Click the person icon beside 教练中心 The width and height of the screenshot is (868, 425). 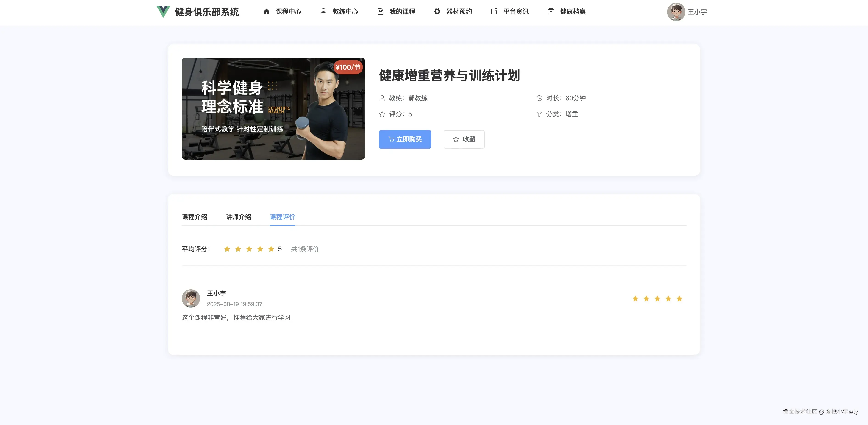323,11
